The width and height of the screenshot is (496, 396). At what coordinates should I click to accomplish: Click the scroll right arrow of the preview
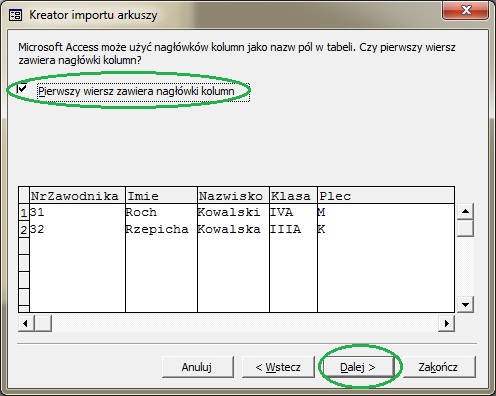pyautogui.click(x=447, y=323)
